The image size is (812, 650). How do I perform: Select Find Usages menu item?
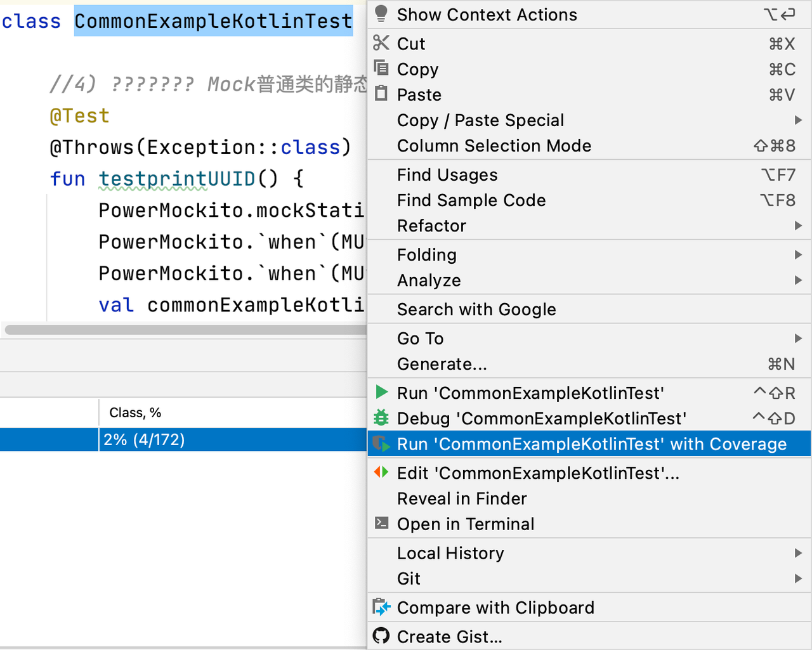[589, 174]
